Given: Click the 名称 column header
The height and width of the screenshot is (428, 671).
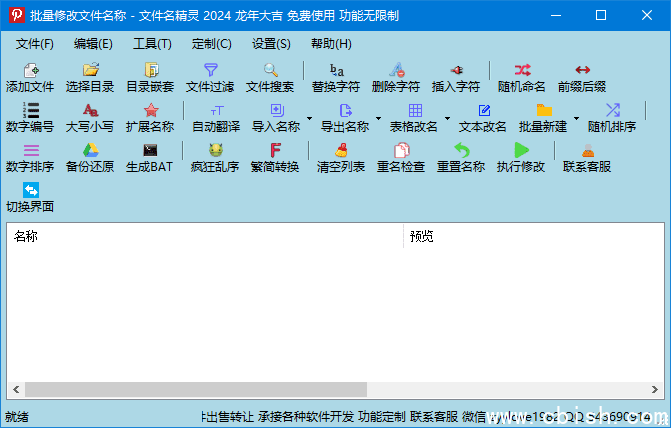Looking at the screenshot, I should coord(205,236).
